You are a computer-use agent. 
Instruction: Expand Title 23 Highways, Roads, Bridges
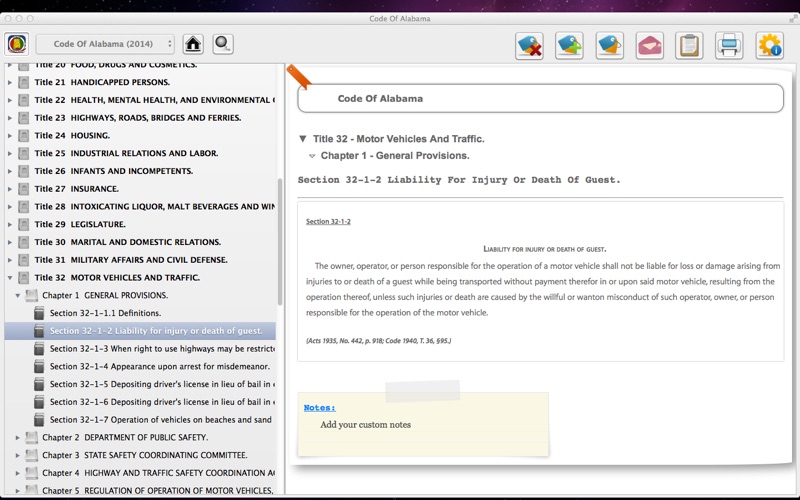10,118
